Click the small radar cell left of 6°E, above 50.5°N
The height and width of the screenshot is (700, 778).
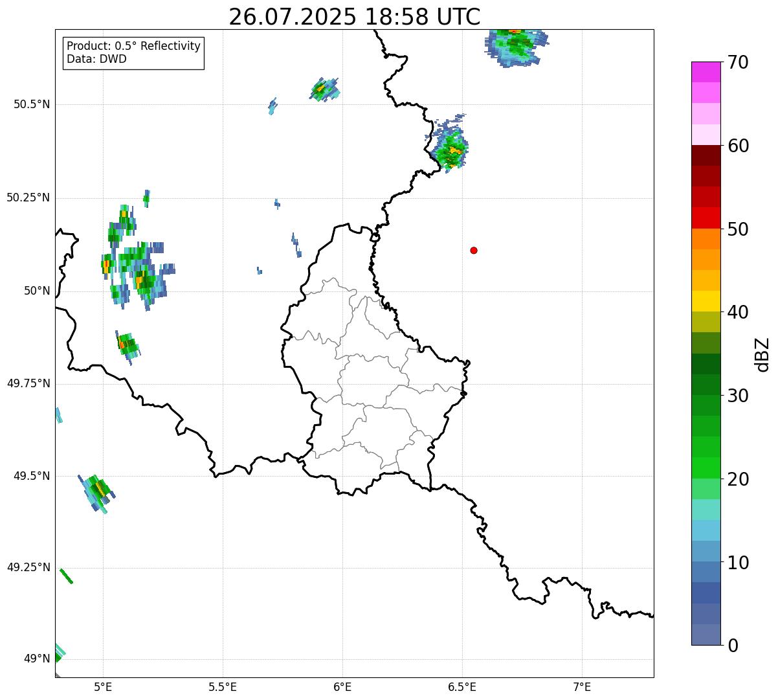[x=325, y=89]
